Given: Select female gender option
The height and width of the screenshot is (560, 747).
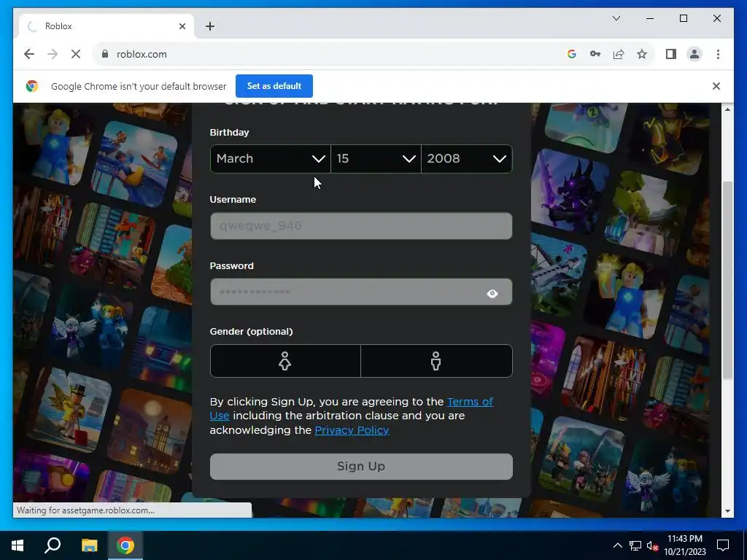Looking at the screenshot, I should point(285,361).
